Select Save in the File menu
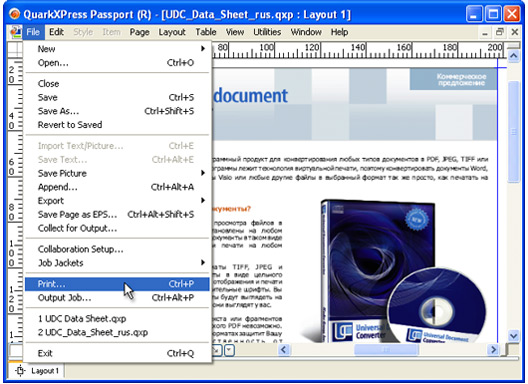Screen dimensions: 528x384 click(117, 97)
